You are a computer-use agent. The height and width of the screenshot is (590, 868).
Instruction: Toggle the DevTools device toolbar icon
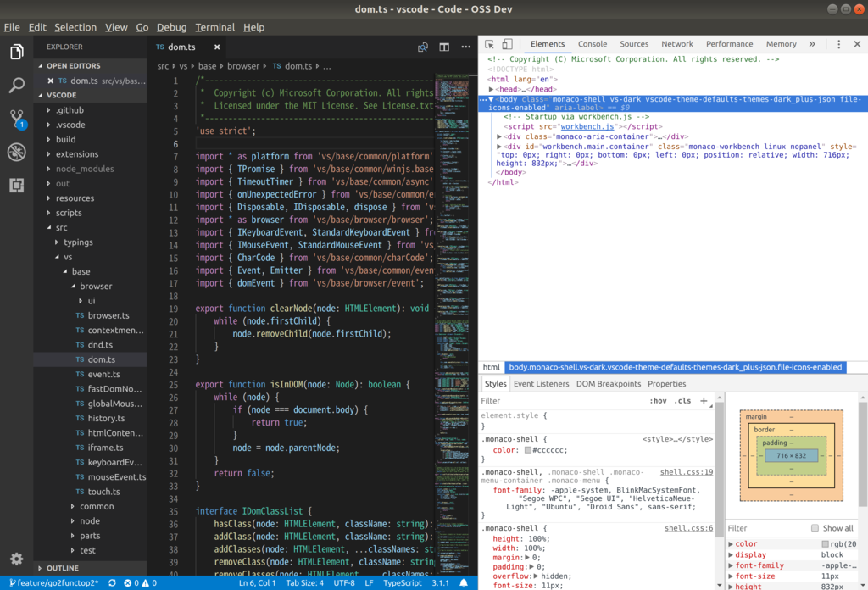click(507, 44)
